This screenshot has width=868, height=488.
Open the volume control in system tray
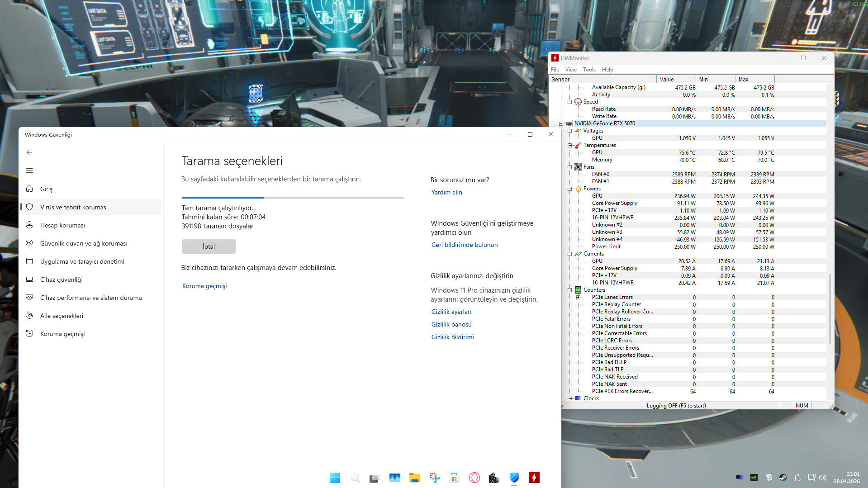(823, 478)
